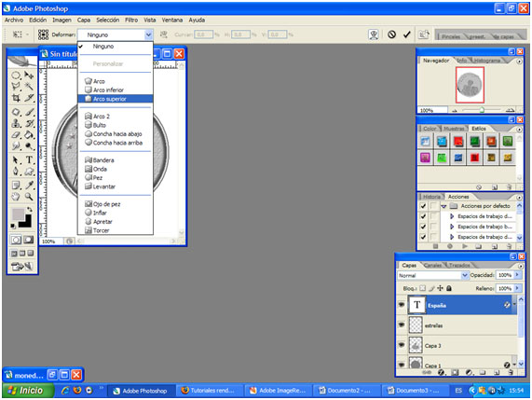Select the Clone Stamp tool
The width and height of the screenshot is (532, 400).
16,123
